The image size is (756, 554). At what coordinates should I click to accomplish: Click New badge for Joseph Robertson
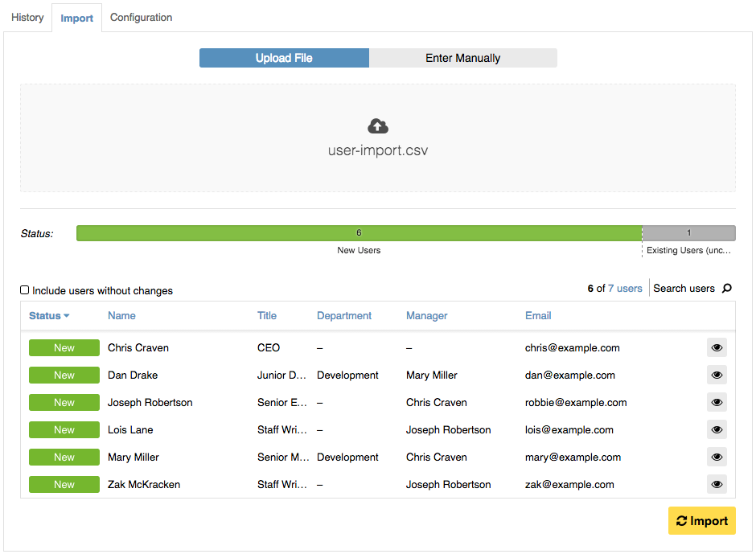click(x=64, y=402)
